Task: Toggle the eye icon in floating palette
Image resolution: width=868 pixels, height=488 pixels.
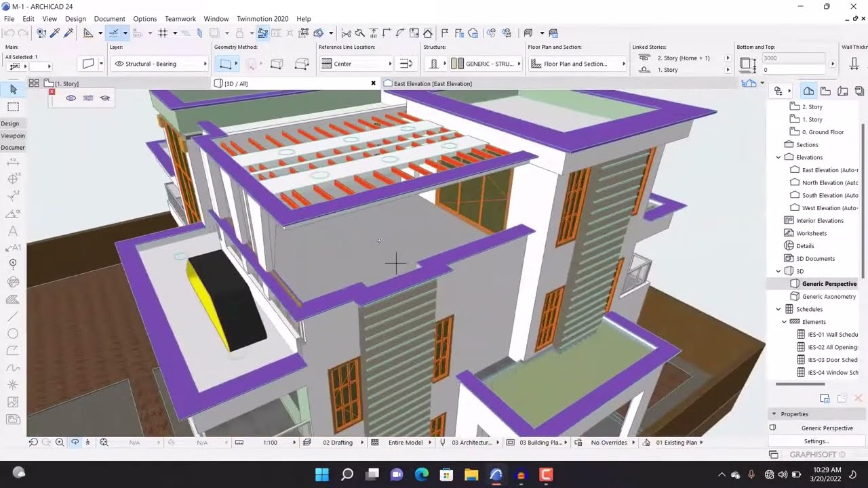Action: coord(71,98)
